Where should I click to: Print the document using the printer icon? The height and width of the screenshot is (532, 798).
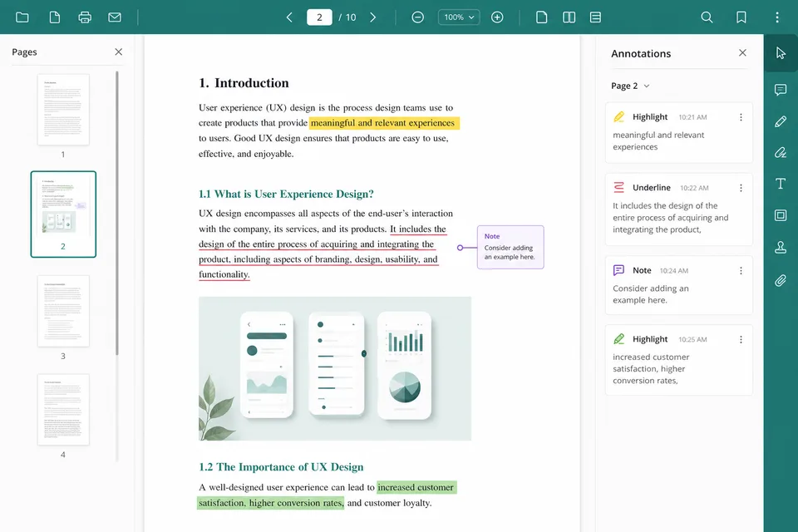coord(85,17)
